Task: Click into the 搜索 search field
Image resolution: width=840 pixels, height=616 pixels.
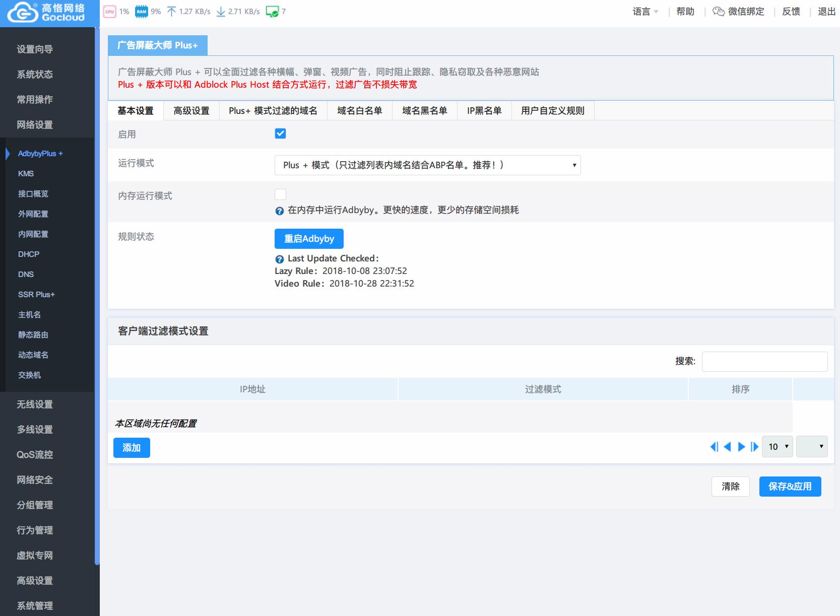Action: click(x=764, y=362)
